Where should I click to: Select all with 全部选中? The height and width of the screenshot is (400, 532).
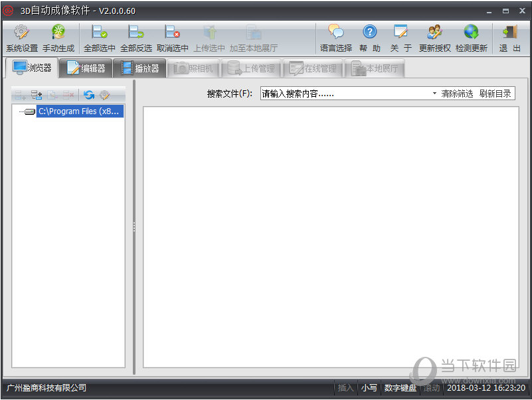pos(100,38)
